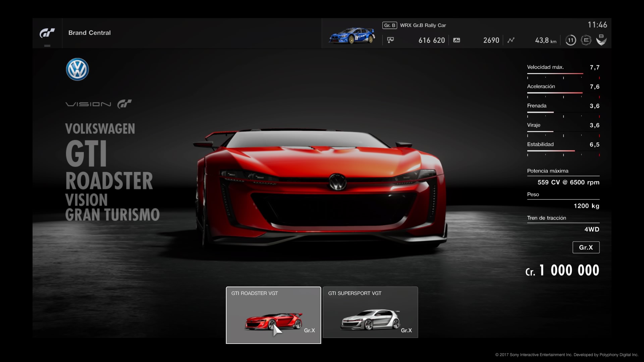Image resolution: width=644 pixels, height=362 pixels.
Task: Click the VOLKSWAGEN car title text
Action: (x=100, y=129)
